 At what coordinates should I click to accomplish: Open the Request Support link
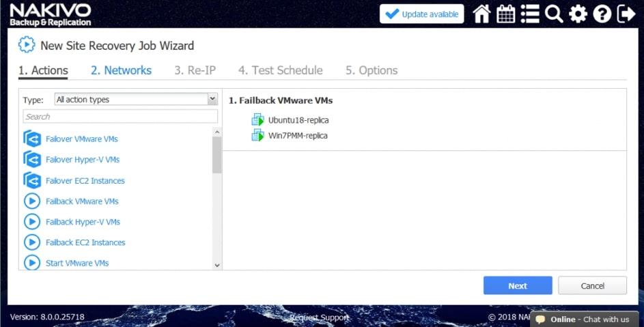tap(319, 317)
